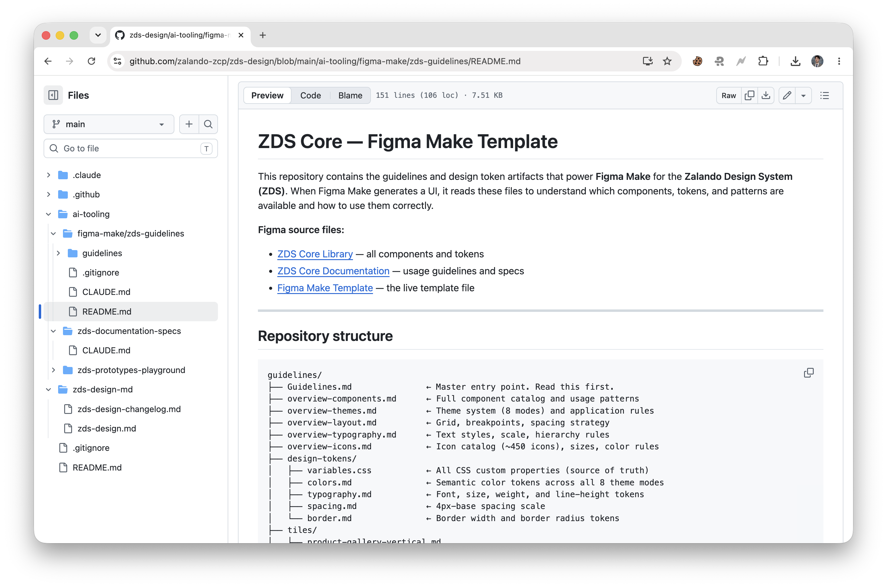Open a new browser tab
Viewport: 887px width, 588px height.
[263, 35]
